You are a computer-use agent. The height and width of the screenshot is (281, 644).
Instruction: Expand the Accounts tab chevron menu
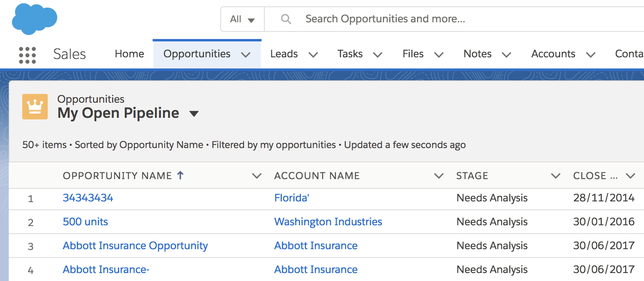point(591,55)
